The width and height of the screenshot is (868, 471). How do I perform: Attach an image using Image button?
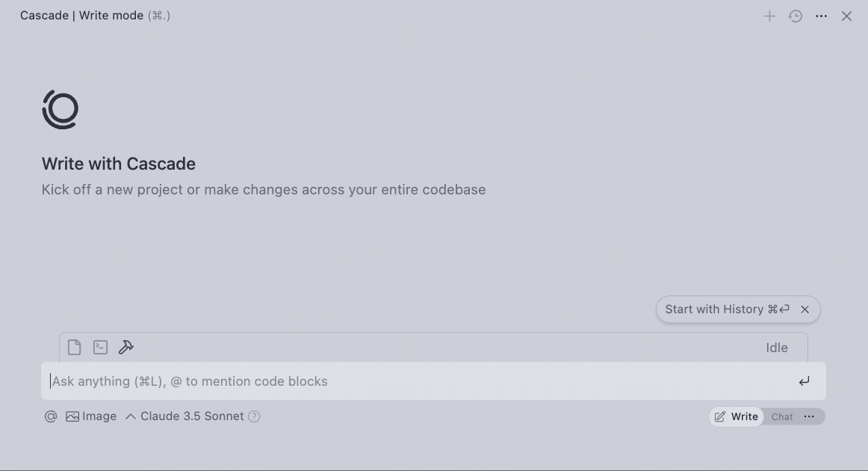point(91,416)
